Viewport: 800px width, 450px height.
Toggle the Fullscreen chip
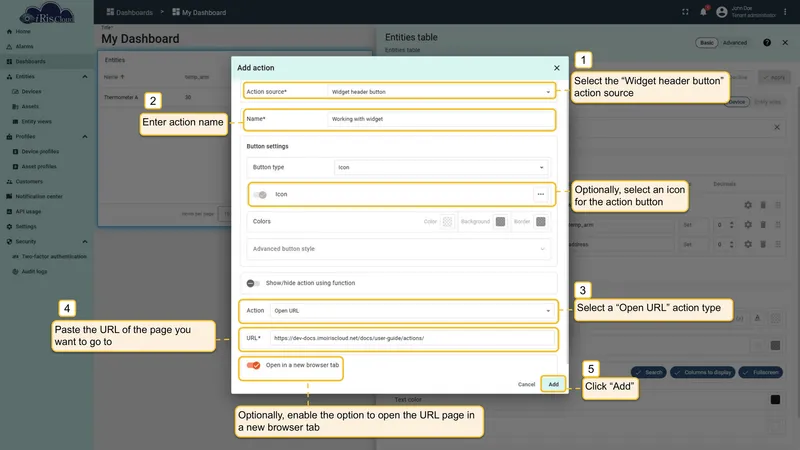pos(761,372)
